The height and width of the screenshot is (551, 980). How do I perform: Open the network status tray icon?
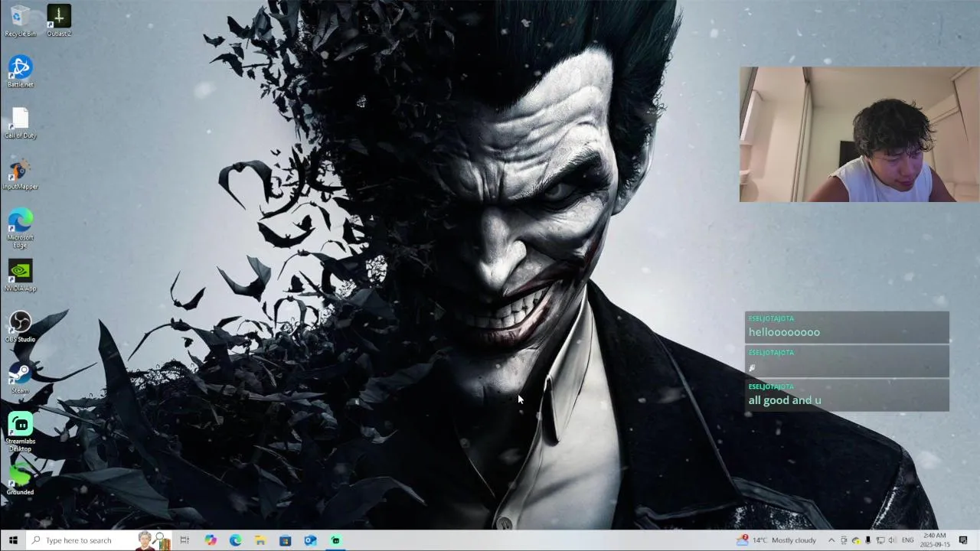pos(880,540)
